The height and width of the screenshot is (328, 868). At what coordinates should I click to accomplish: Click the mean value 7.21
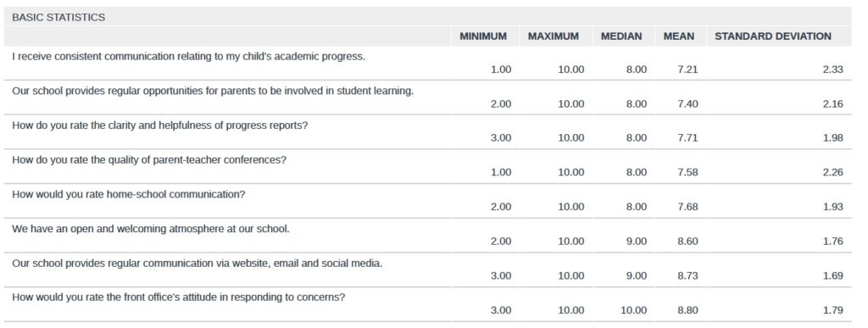(x=687, y=69)
